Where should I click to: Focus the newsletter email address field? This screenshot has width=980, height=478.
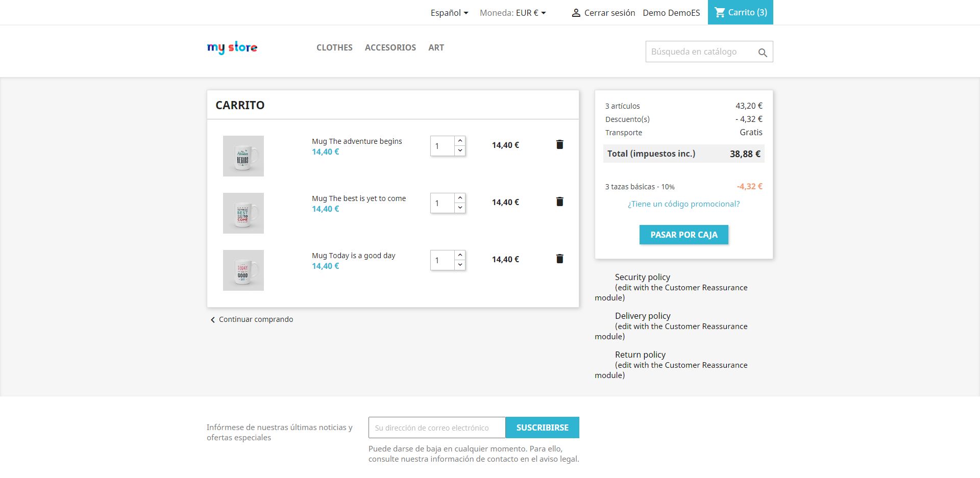click(437, 427)
